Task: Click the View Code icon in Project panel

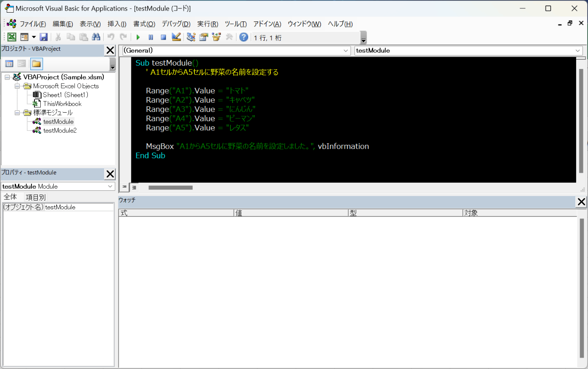Action: tap(9, 64)
